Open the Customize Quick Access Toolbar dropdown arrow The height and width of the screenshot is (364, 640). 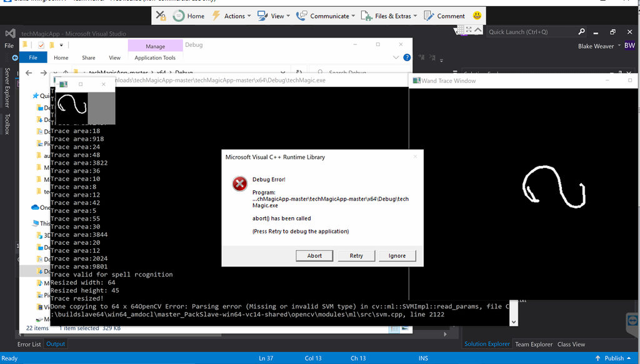(x=61, y=45)
